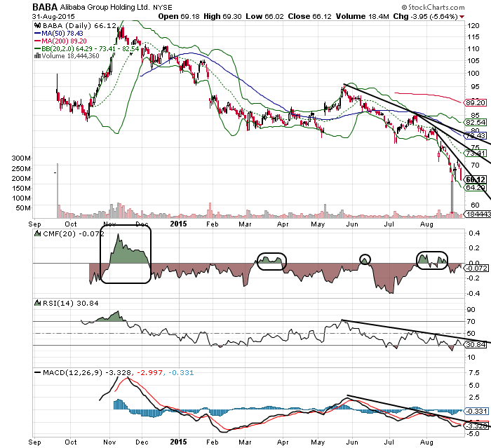Click the blue MA(50) legend line marker
This screenshot has width=491, height=448.
(37, 33)
